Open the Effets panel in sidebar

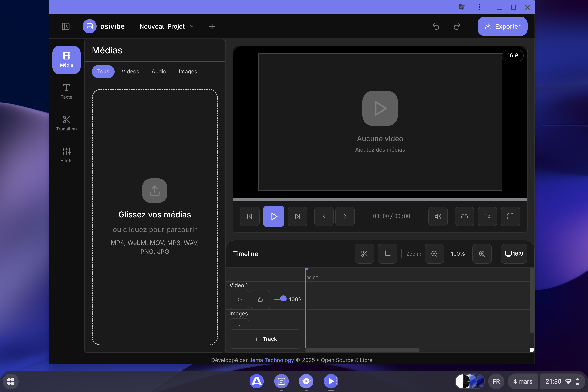[66, 155]
